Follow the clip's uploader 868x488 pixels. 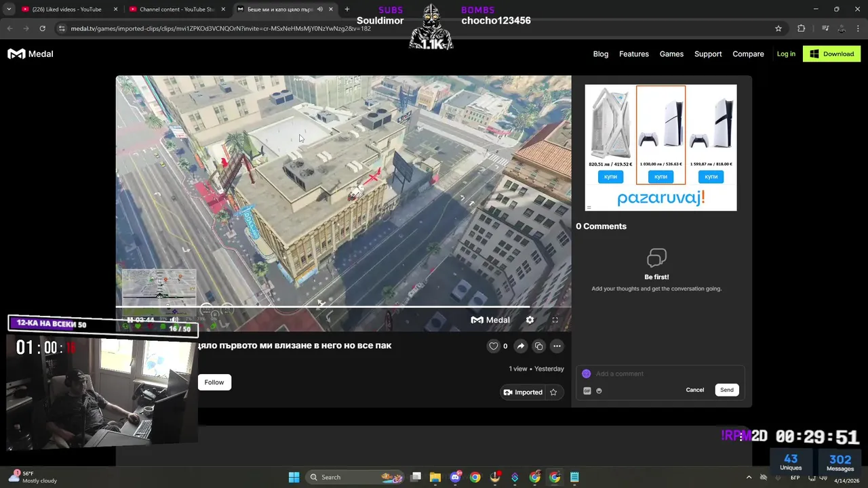[214, 382]
